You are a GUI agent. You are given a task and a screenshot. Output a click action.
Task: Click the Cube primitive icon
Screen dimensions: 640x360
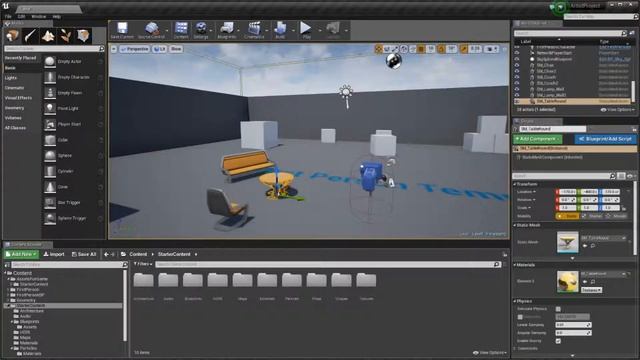click(50, 140)
